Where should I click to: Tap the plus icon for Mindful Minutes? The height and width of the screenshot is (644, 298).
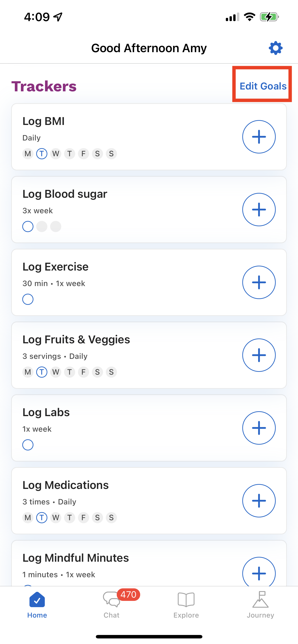[x=259, y=571]
